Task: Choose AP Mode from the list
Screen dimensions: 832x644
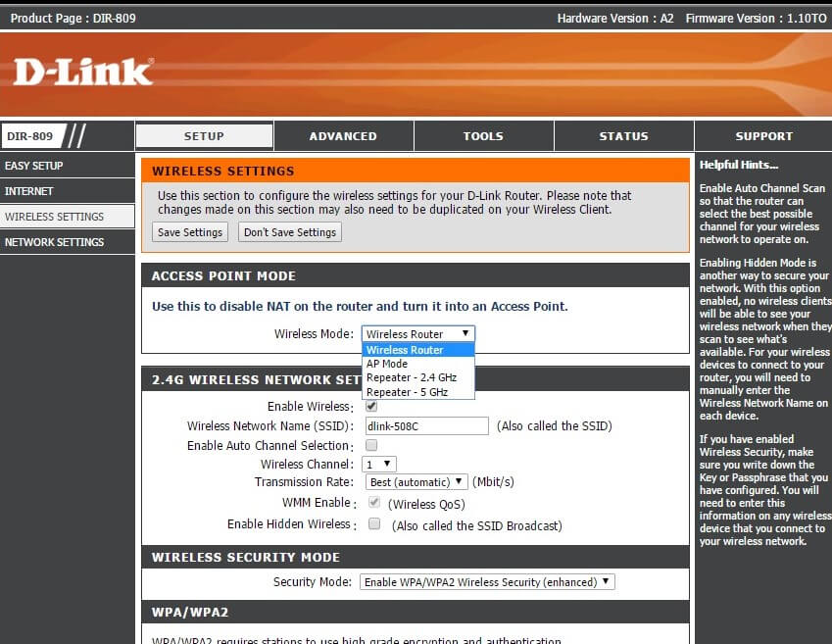Action: 418,364
